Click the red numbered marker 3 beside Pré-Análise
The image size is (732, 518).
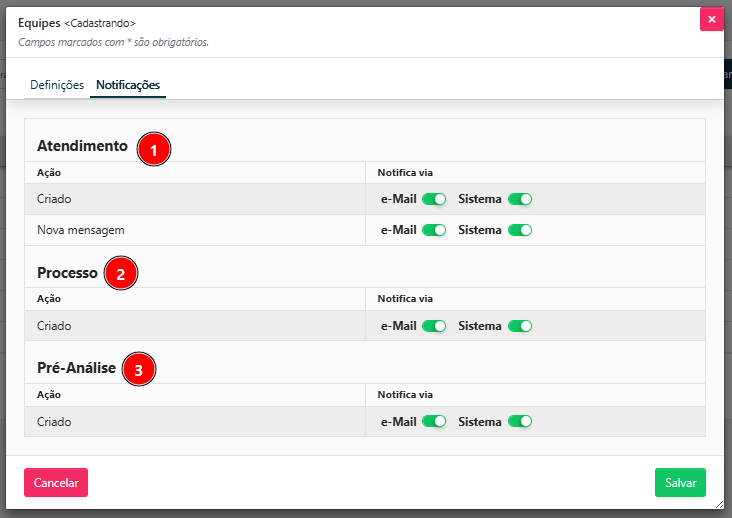coord(138,370)
